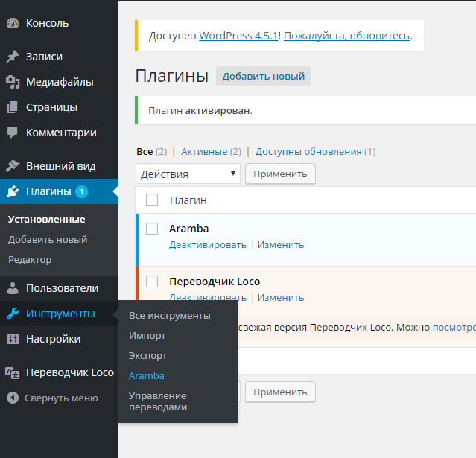
Task: Click the bottom Применить button
Action: point(280,392)
